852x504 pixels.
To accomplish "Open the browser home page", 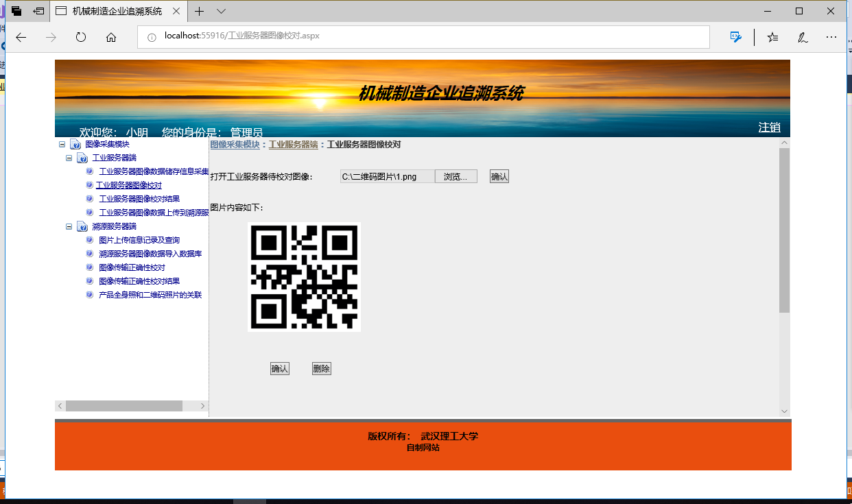I will click(x=111, y=37).
